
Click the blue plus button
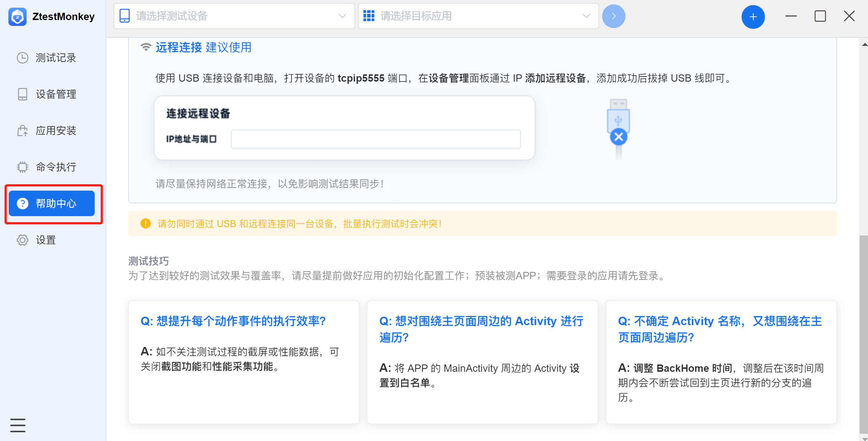click(753, 17)
